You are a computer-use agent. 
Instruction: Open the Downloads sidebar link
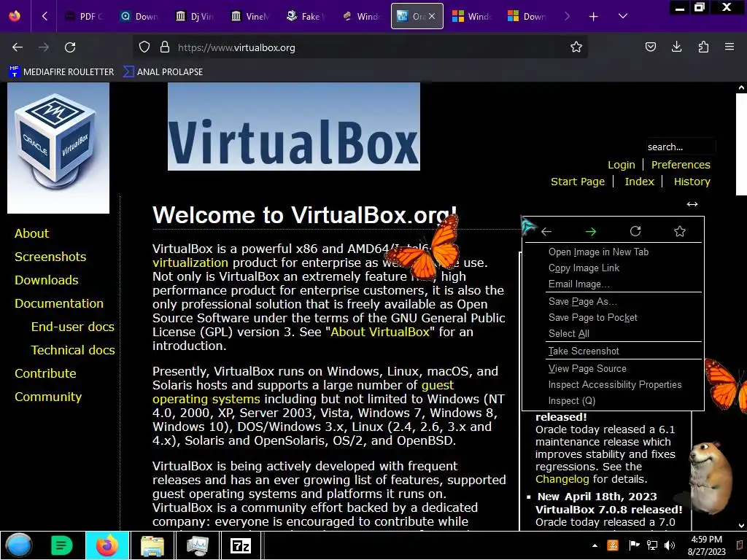pos(46,280)
